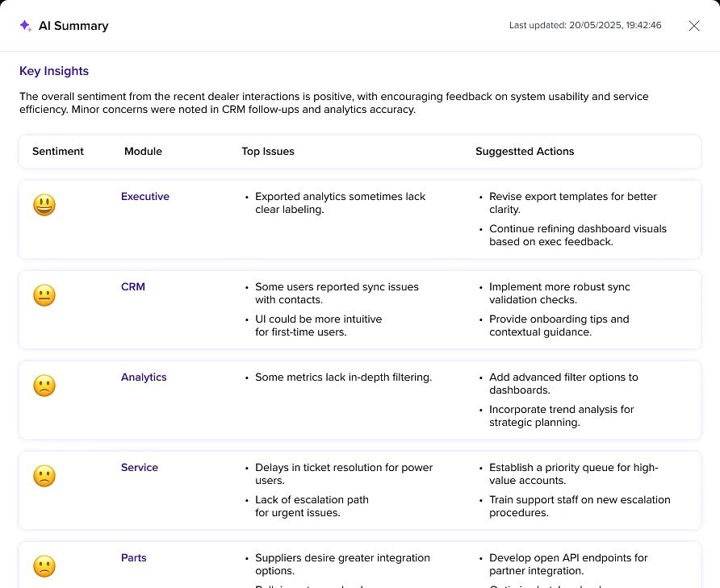The width and height of the screenshot is (720, 588).
Task: Click the neutral face for CRM
Action: [x=44, y=295]
